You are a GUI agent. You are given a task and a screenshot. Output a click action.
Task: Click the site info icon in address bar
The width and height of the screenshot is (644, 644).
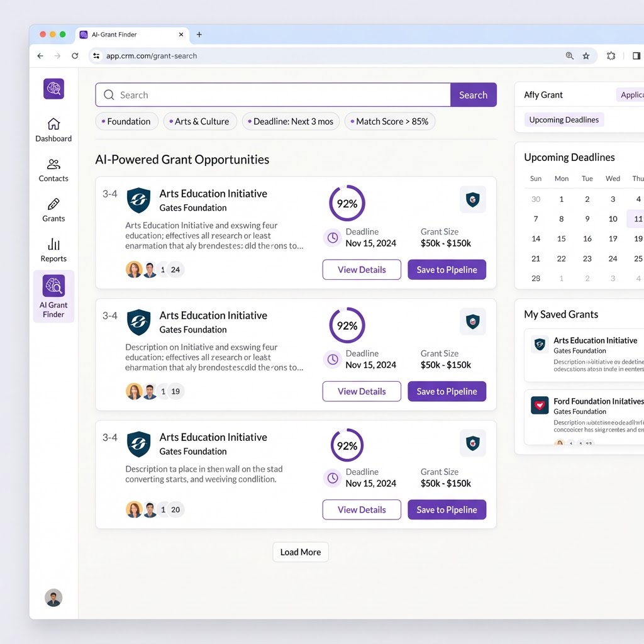pos(96,56)
